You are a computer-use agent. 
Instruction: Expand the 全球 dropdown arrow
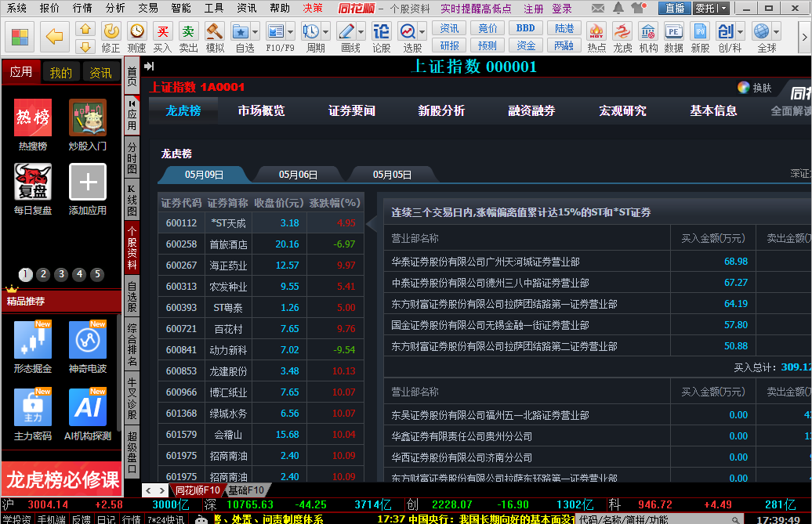click(776, 32)
